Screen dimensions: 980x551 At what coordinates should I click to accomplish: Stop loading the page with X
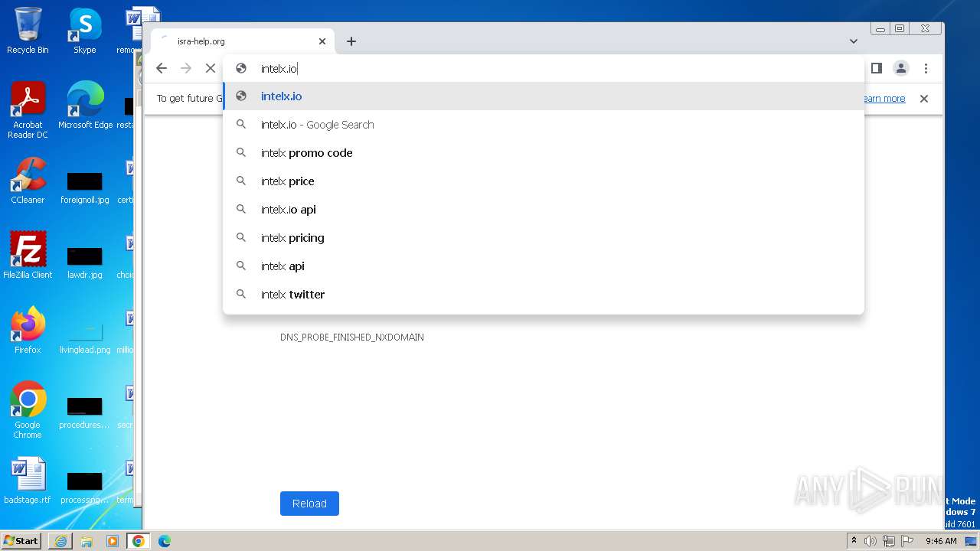(x=211, y=68)
